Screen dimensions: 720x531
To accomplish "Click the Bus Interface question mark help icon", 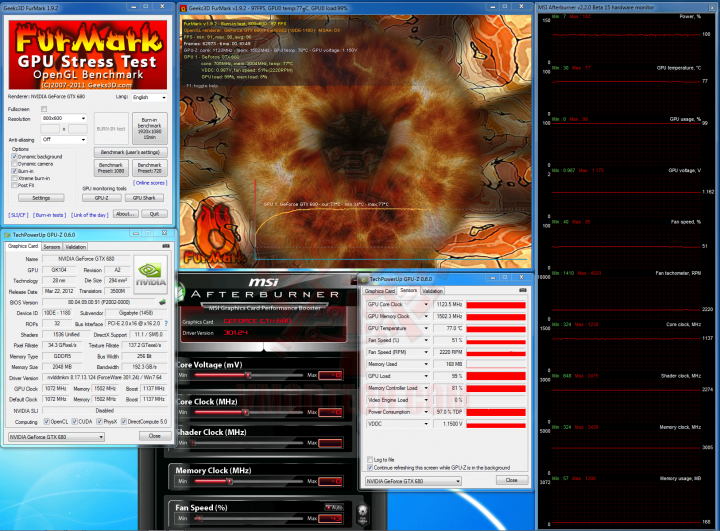I will [x=166, y=323].
